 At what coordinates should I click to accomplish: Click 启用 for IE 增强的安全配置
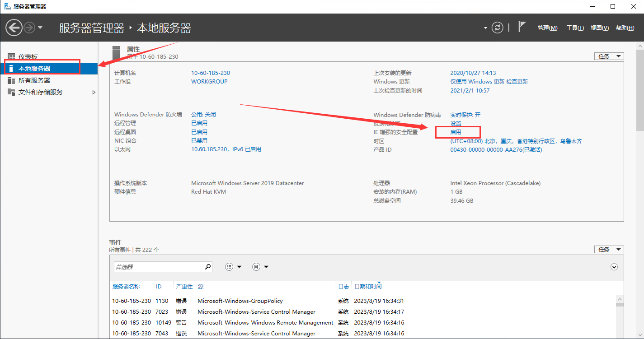click(456, 132)
